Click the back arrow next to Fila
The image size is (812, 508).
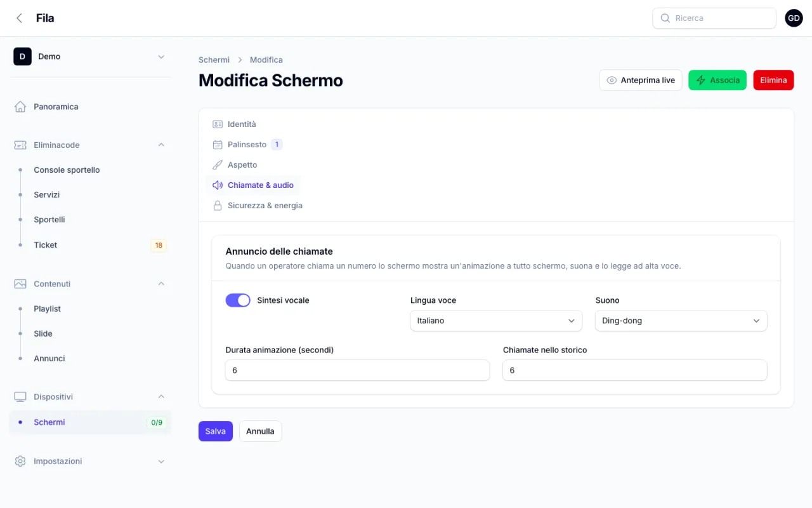[x=19, y=18]
